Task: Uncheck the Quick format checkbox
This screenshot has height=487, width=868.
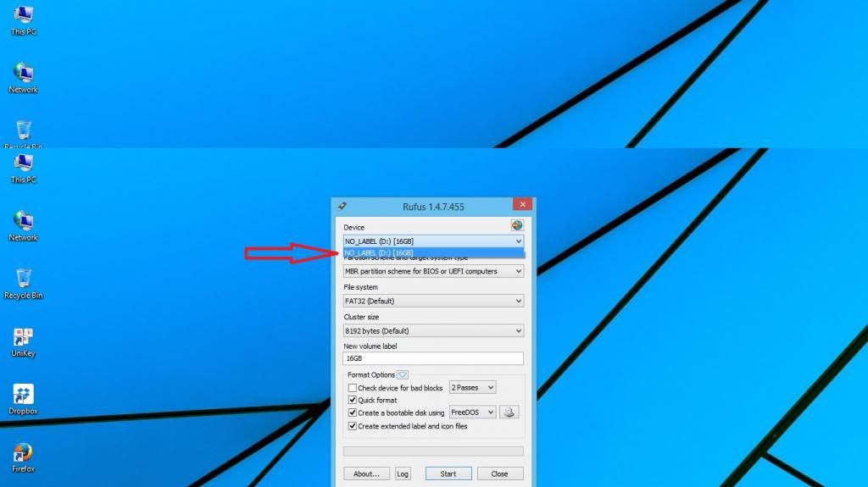Action: pos(352,400)
